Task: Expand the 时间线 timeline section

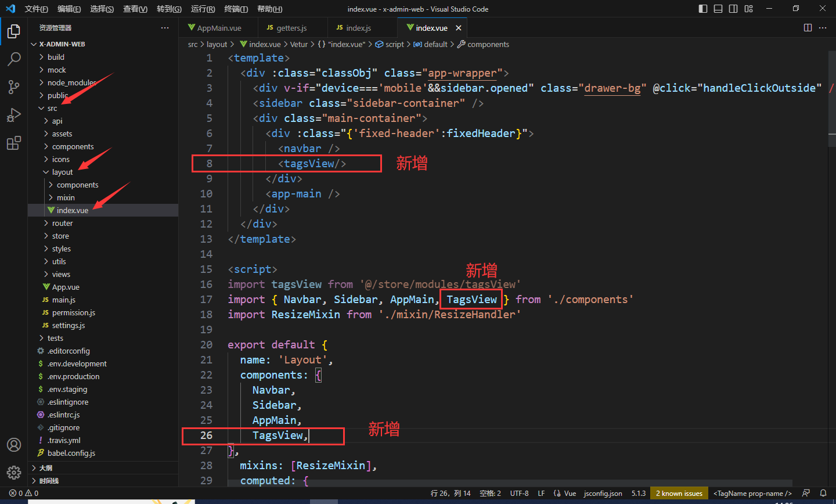Action: click(103, 481)
